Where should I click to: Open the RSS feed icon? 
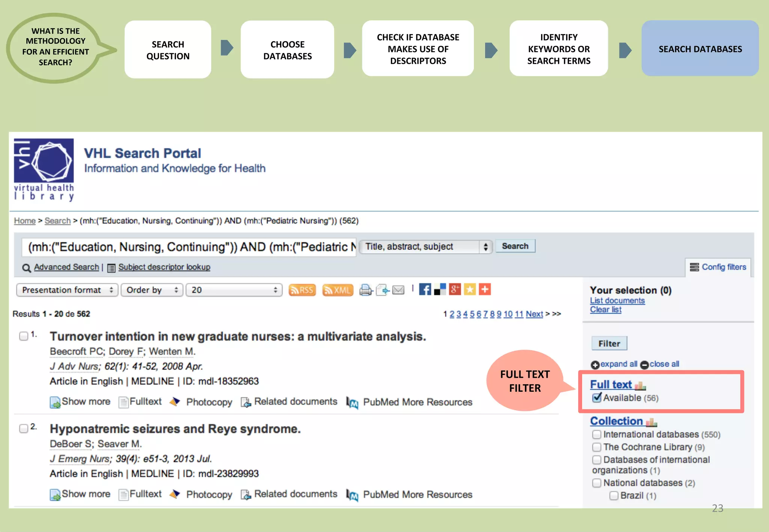click(302, 290)
